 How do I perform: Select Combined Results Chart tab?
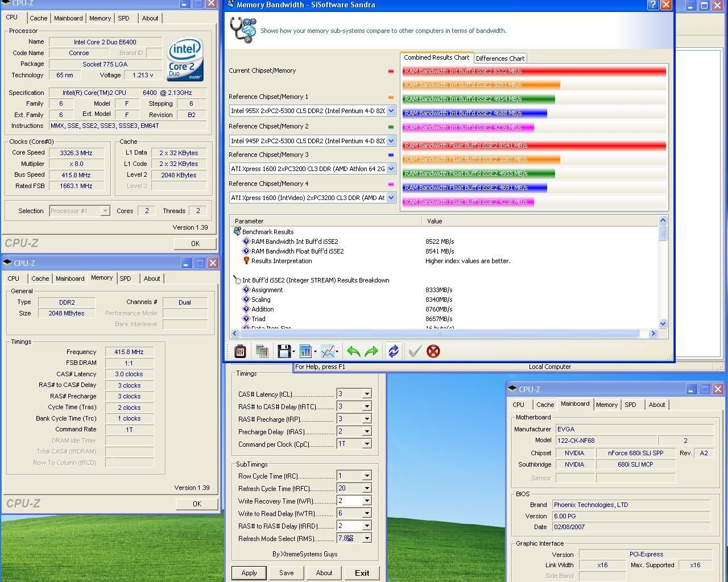click(436, 57)
